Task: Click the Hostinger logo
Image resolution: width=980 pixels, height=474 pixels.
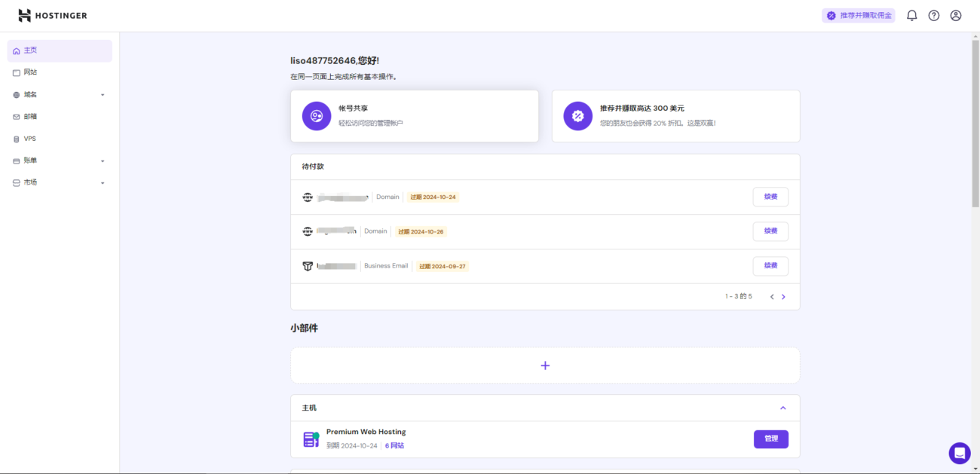Action: click(53, 14)
